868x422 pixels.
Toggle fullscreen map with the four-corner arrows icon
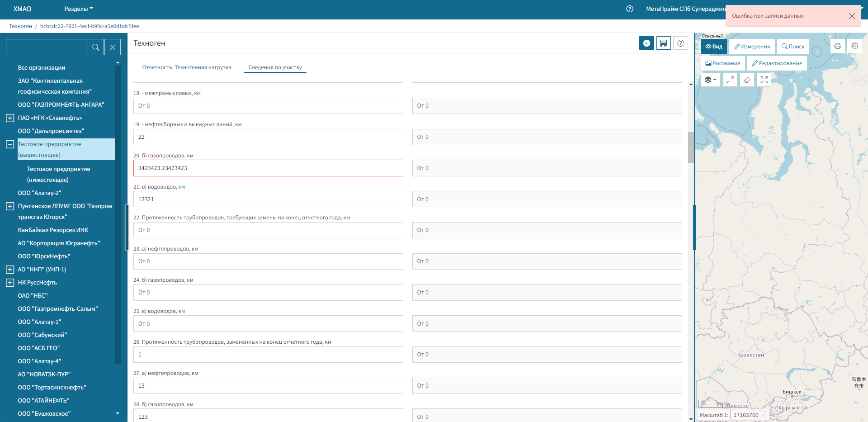(x=764, y=80)
